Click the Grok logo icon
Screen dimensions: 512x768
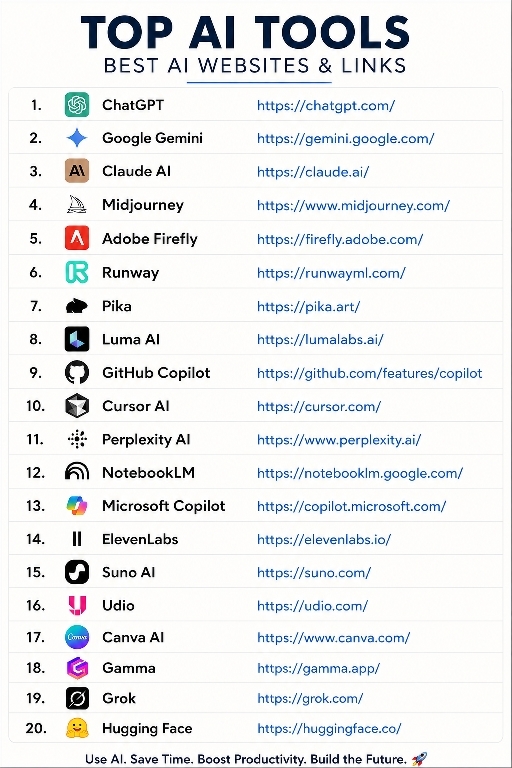77,698
